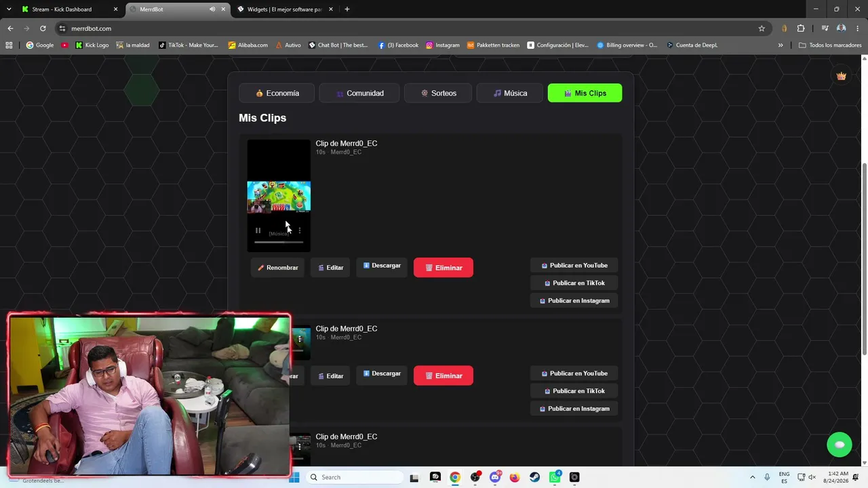868x488 pixels.
Task: Open the Billing overview bookmark
Action: pos(627,45)
